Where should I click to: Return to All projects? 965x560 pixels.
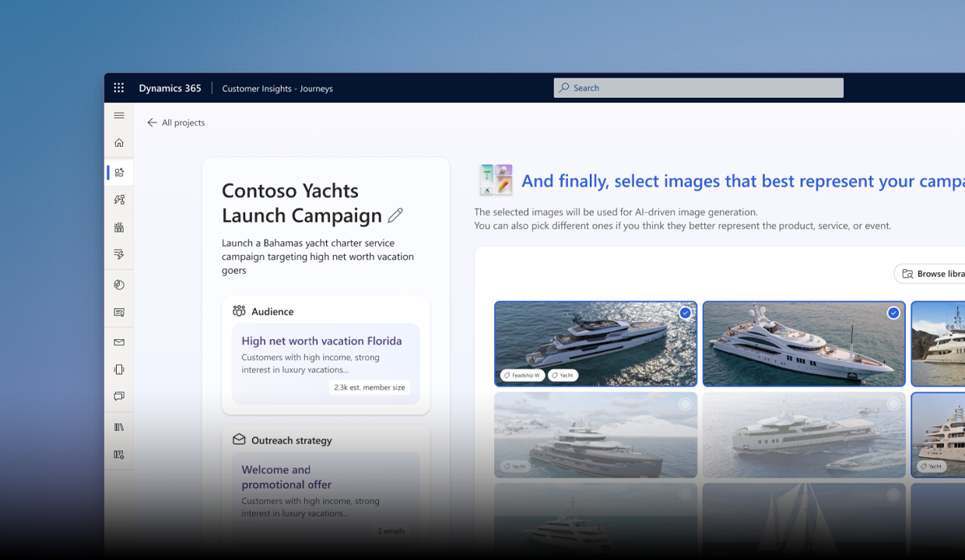(184, 123)
